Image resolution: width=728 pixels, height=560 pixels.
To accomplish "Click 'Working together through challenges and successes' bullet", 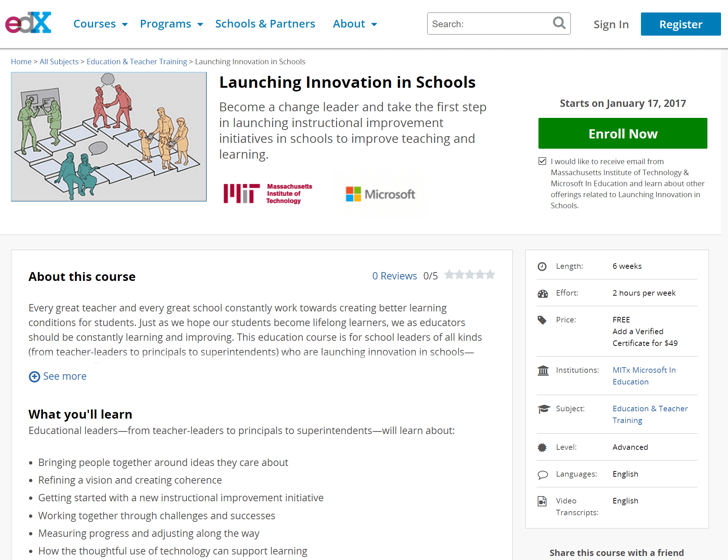I will pyautogui.click(x=156, y=516).
